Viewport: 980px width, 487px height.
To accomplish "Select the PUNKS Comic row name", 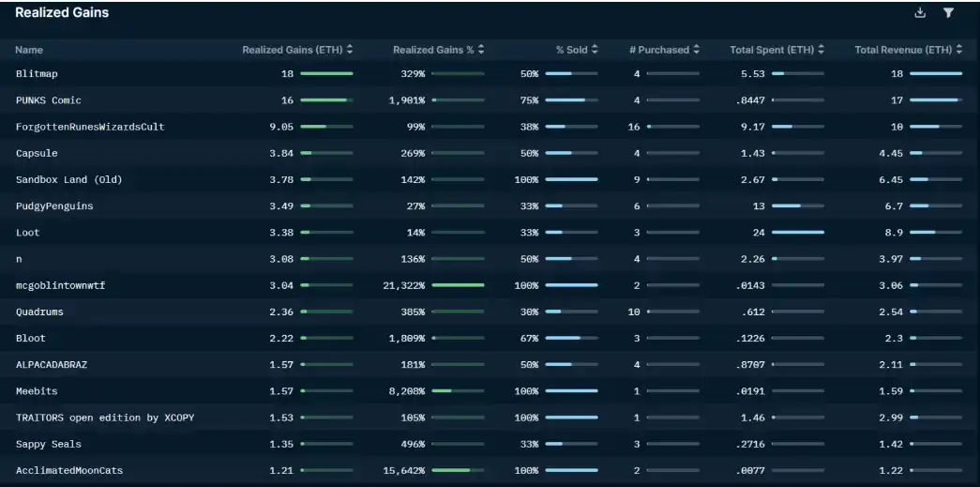I will [x=49, y=100].
